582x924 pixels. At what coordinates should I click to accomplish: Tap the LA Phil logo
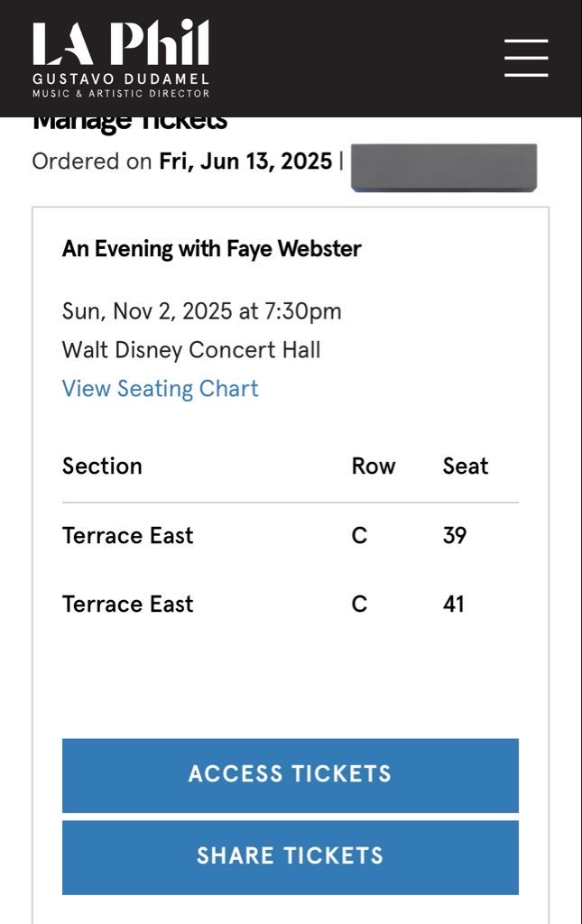click(x=121, y=43)
